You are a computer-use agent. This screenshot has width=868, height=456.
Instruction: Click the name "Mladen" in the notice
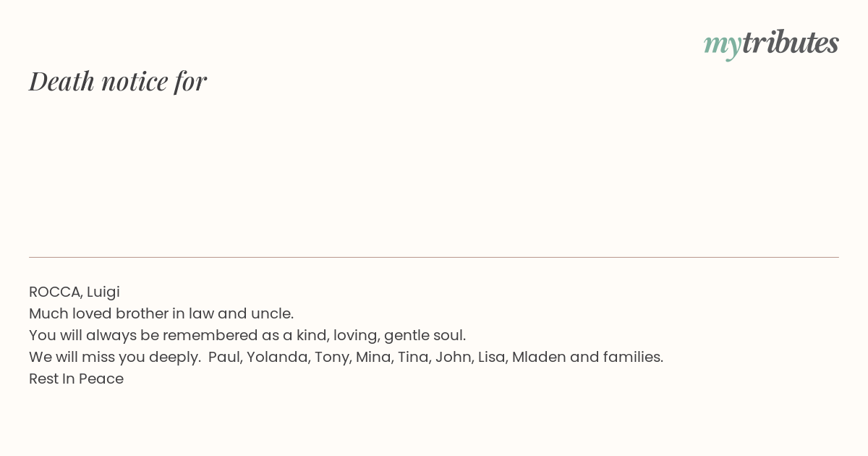539,358
